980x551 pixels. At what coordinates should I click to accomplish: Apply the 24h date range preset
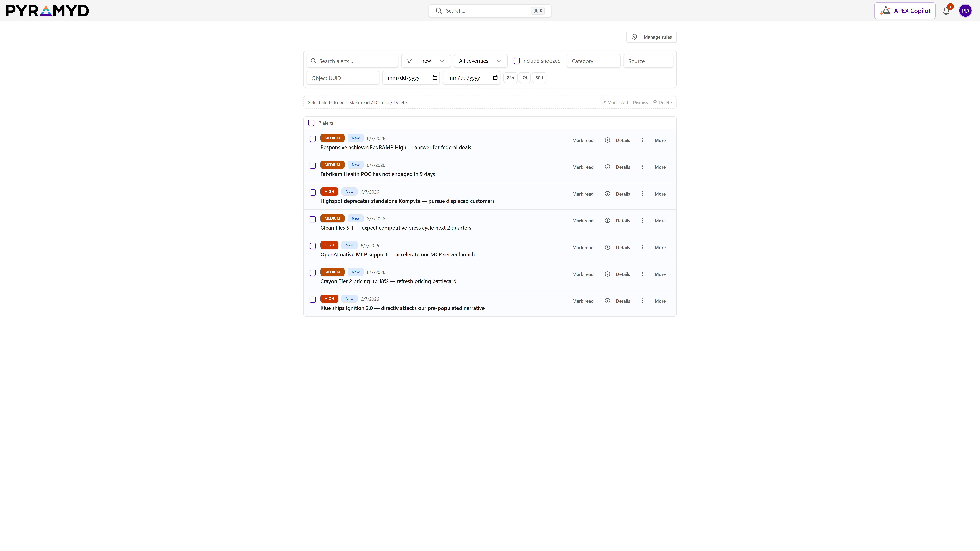click(x=510, y=78)
